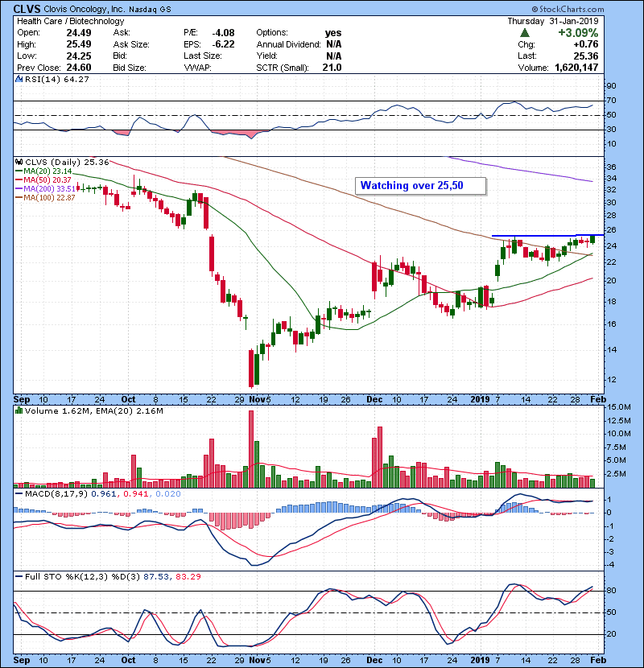Select the CLVS ticker symbol in the header

point(27,9)
